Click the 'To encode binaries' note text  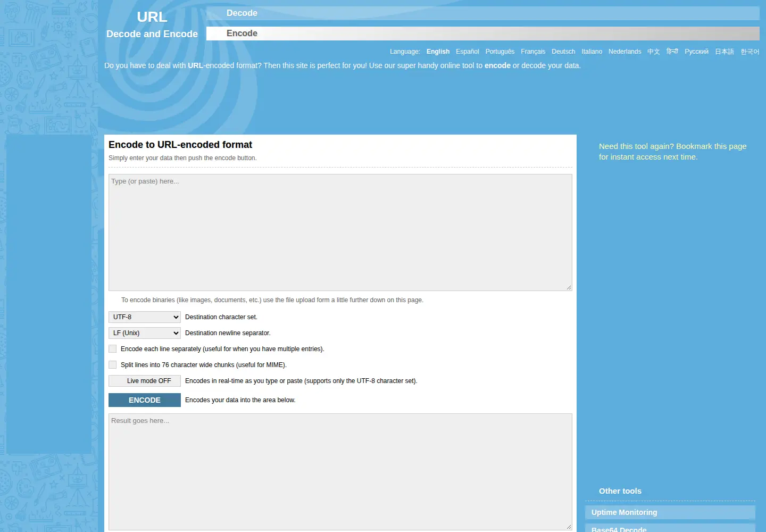(x=272, y=300)
